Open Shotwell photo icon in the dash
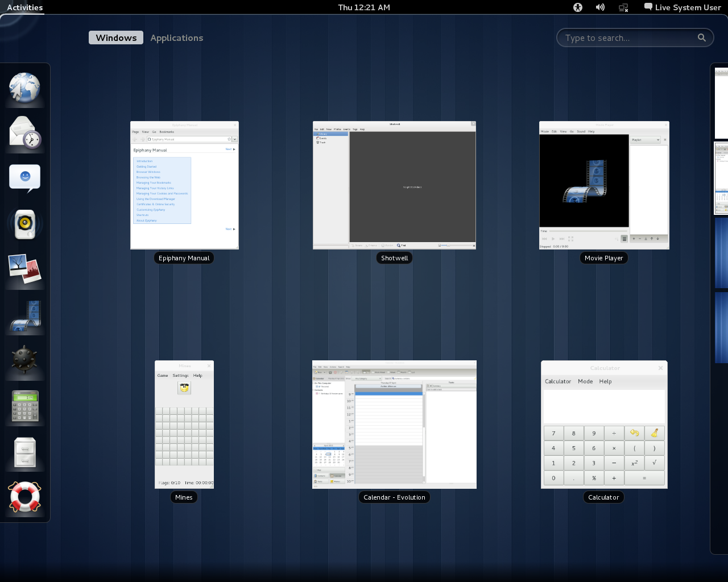Screen dimensions: 728x582 (x=25, y=269)
